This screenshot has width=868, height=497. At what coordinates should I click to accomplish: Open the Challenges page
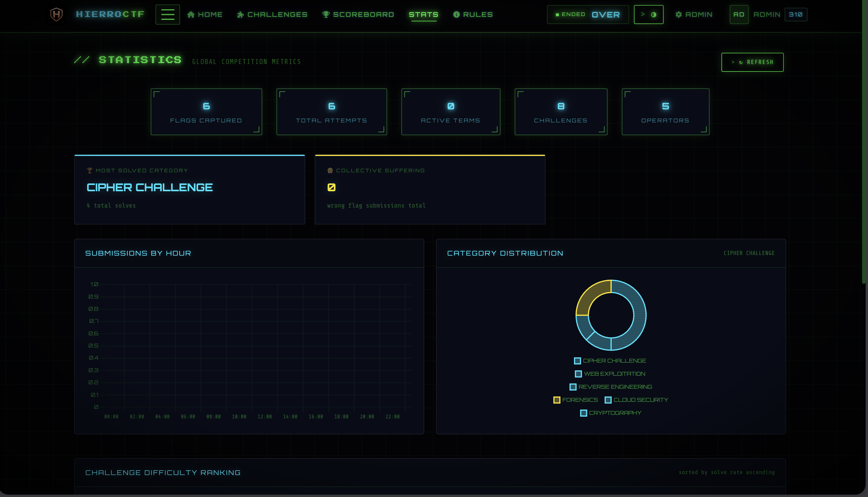[273, 14]
